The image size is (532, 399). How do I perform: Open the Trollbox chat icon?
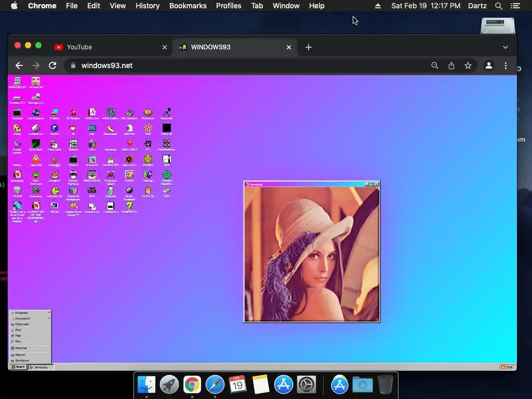(55, 114)
